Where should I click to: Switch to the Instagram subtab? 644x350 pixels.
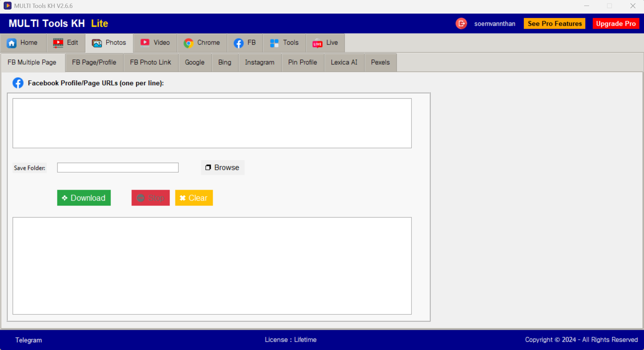coord(260,62)
